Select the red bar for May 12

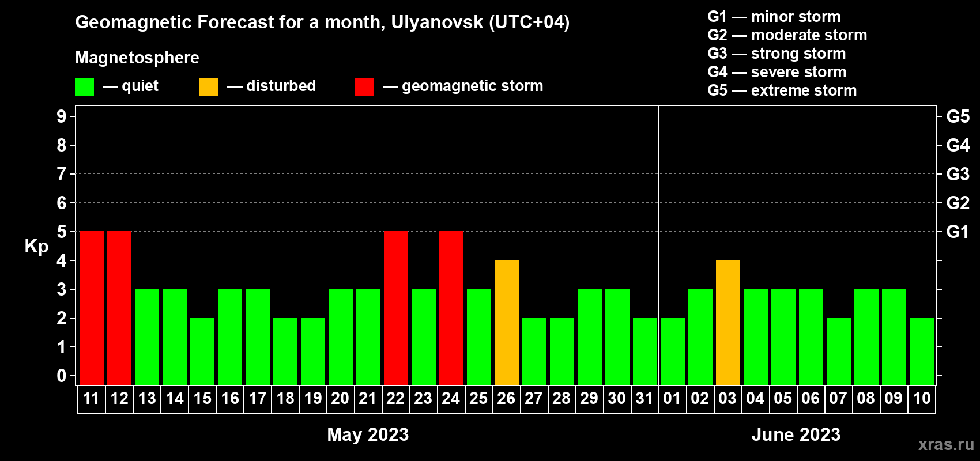pyautogui.click(x=119, y=308)
